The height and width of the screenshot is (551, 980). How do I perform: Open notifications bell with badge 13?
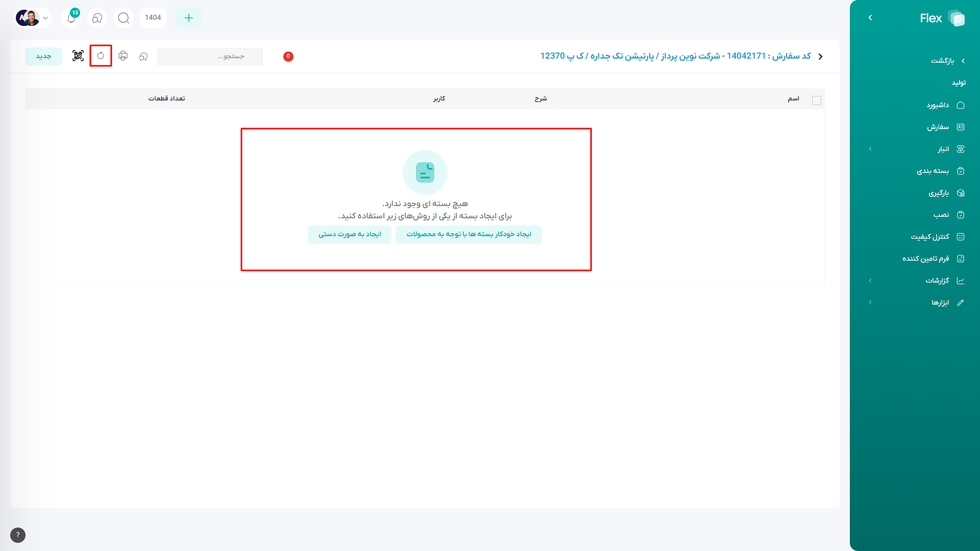[71, 18]
